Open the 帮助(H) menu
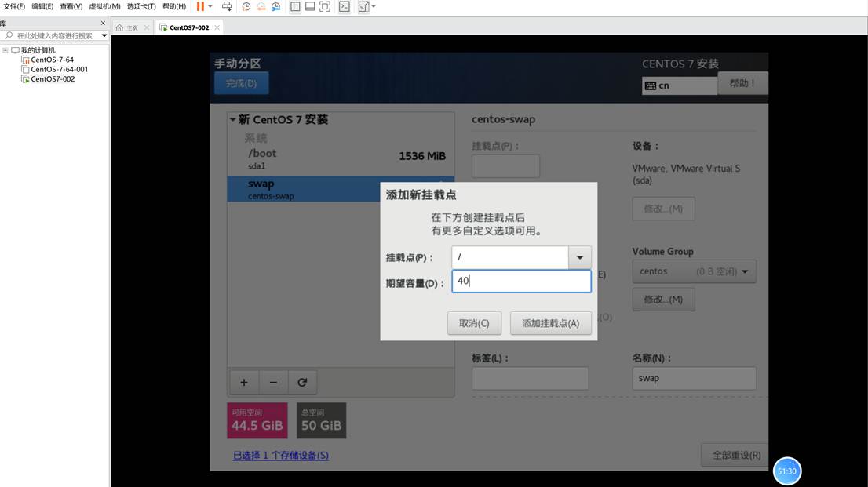The width and height of the screenshot is (868, 487). coord(173,6)
